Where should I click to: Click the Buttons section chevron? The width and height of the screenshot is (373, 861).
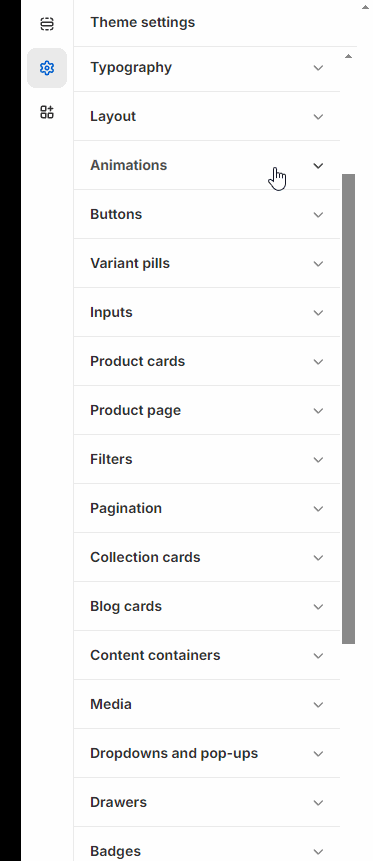318,214
